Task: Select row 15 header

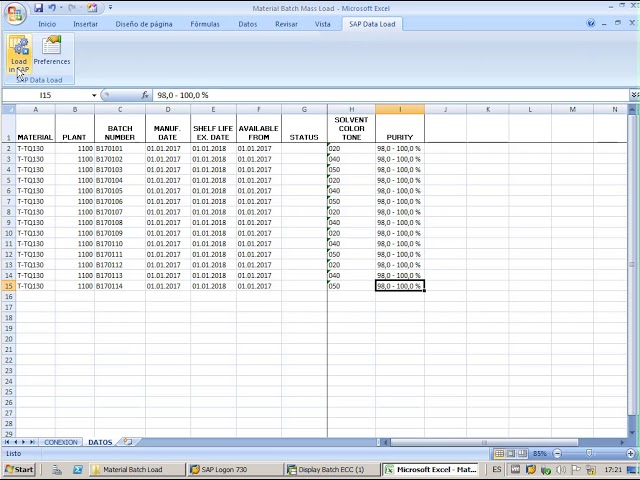Action: coord(9,286)
